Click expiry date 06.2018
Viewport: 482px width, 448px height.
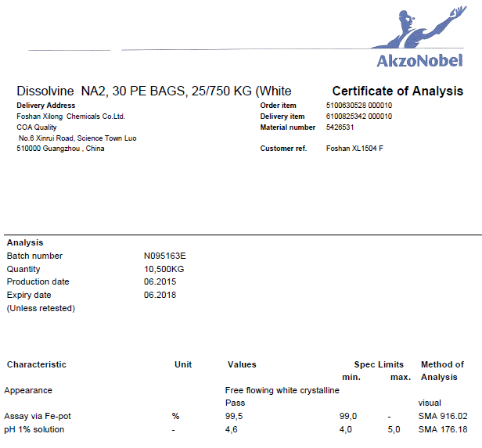[160, 295]
